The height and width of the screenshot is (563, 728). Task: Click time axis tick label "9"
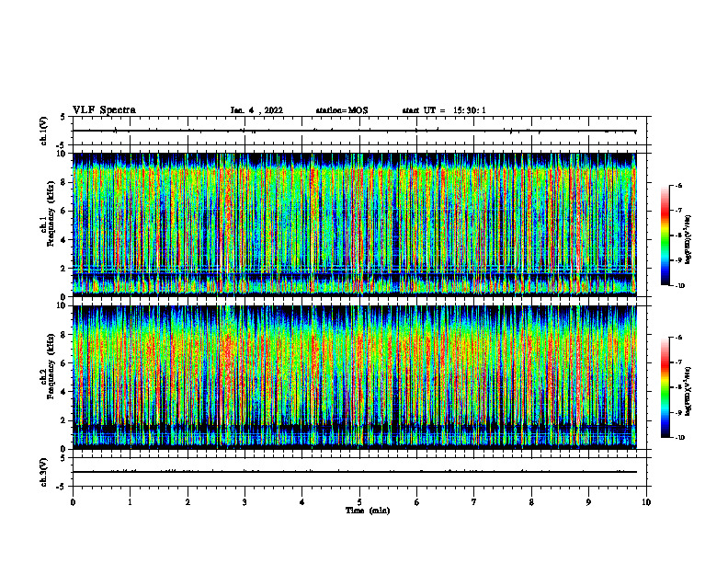[x=588, y=502]
